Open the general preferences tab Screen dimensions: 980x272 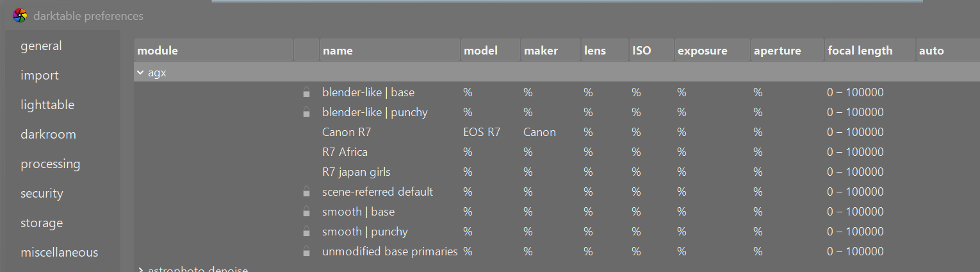[x=41, y=46]
